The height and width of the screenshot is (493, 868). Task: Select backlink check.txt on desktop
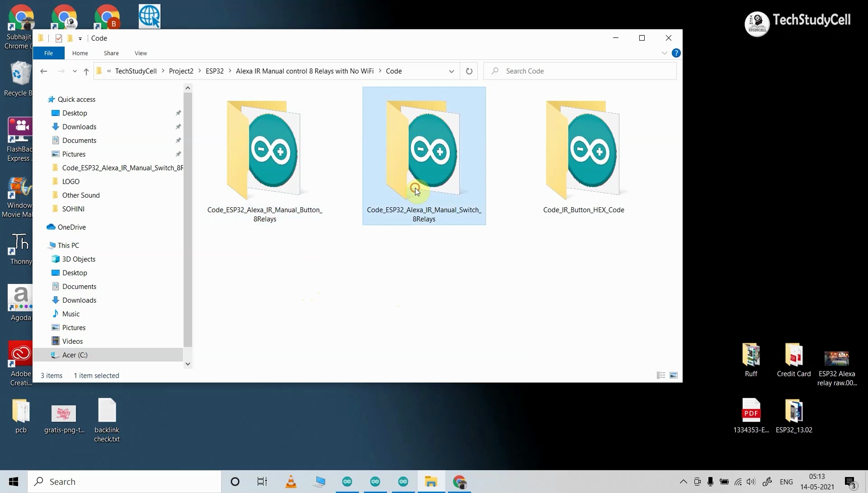(x=107, y=421)
